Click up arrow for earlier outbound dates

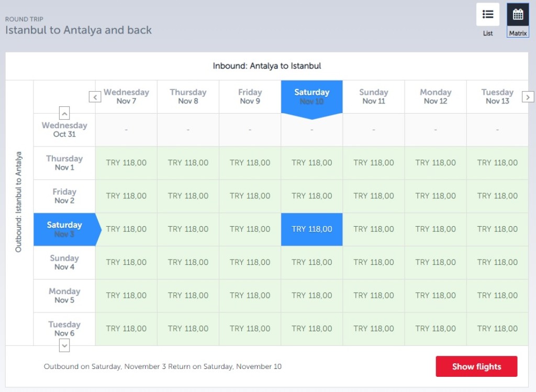coord(64,113)
